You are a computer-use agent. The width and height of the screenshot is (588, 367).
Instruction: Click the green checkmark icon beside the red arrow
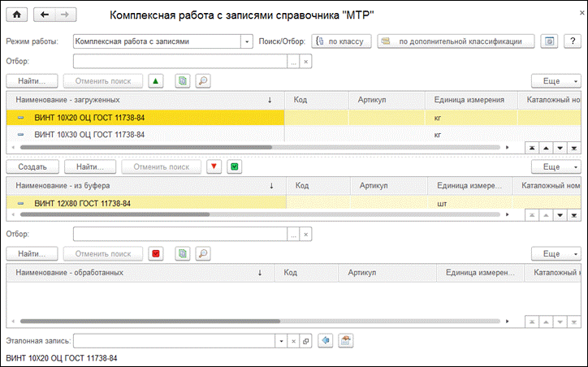click(x=235, y=166)
